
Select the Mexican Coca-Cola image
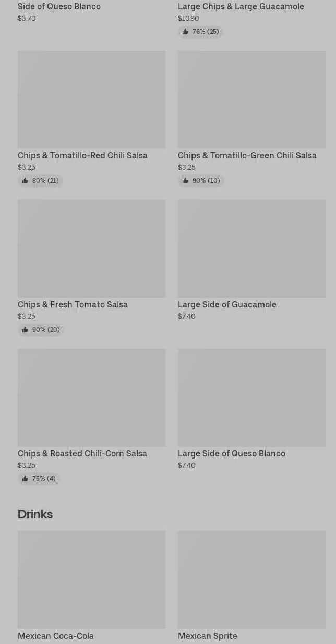(91, 579)
